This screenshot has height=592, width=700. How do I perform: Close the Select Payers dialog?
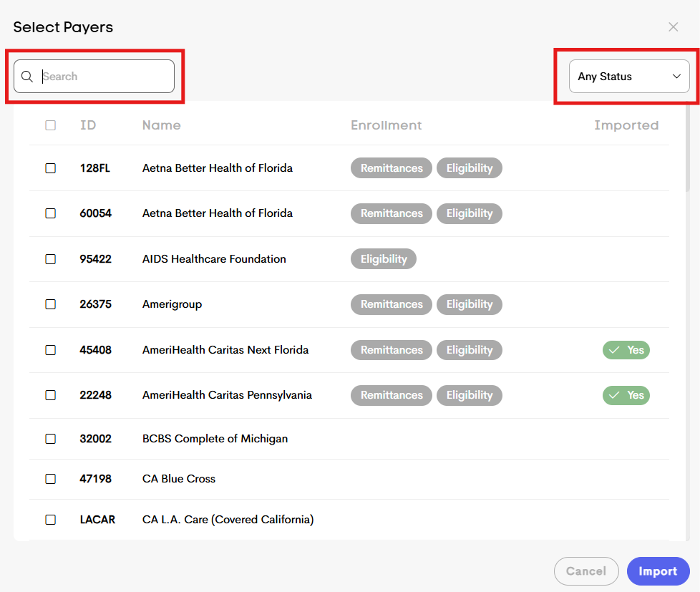(674, 26)
